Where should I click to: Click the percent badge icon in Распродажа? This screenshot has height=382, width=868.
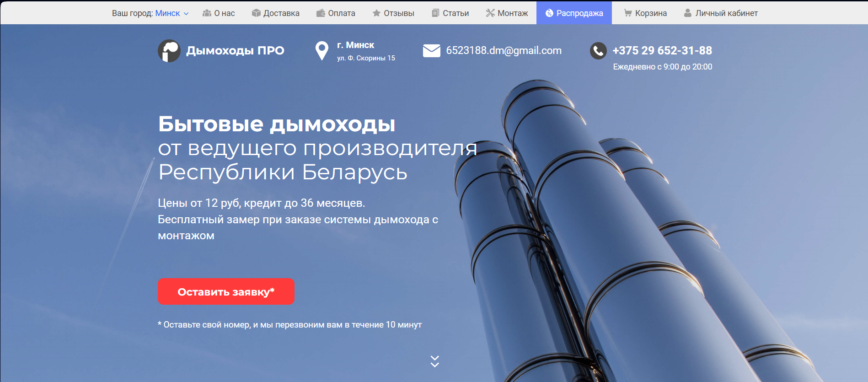549,13
